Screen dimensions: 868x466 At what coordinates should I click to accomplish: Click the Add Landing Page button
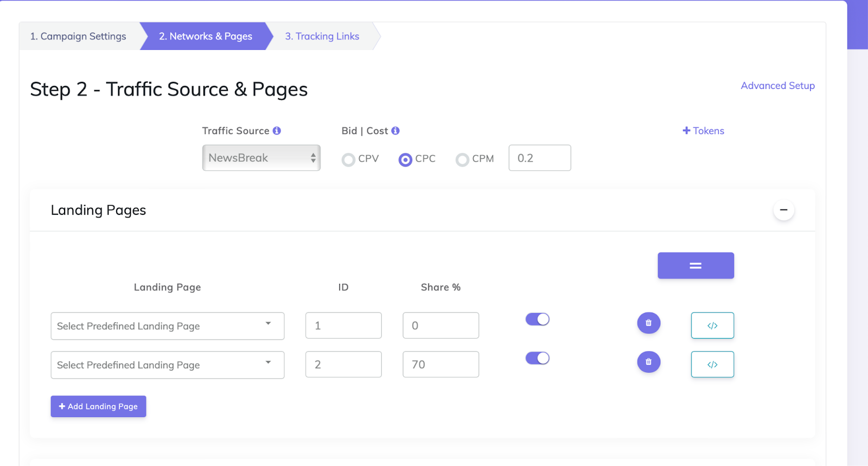click(99, 406)
